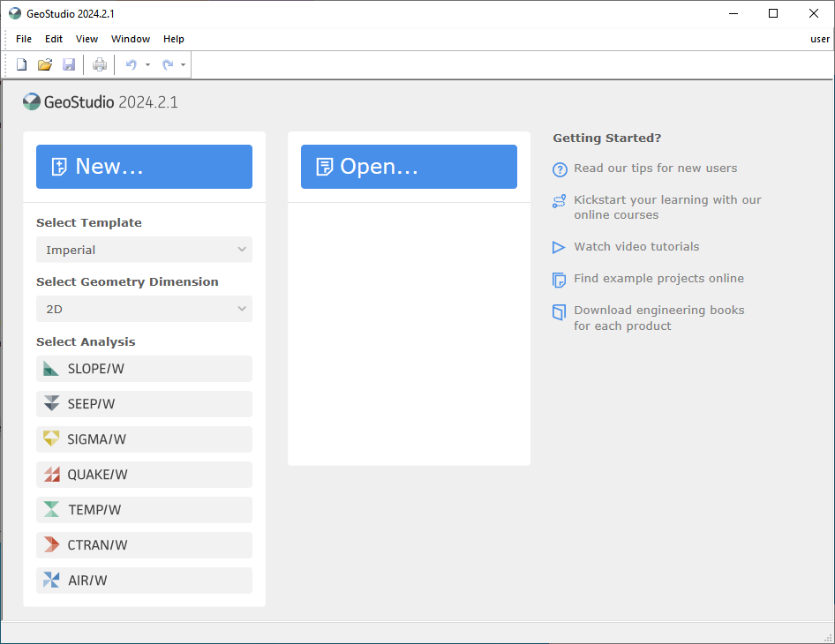Click the SIGMA/W yellow icon
This screenshot has height=644, width=835.
coord(51,438)
